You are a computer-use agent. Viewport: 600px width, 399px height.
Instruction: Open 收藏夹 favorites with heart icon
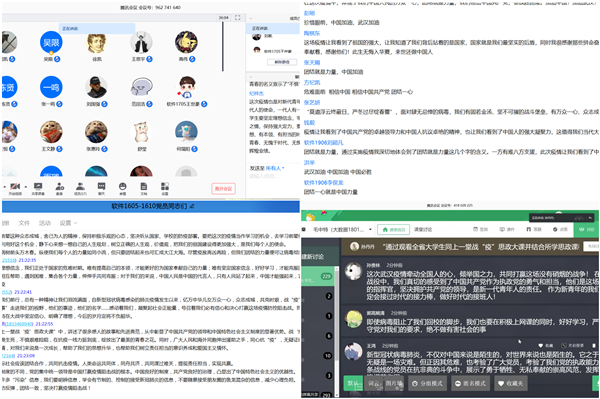click(x=510, y=383)
